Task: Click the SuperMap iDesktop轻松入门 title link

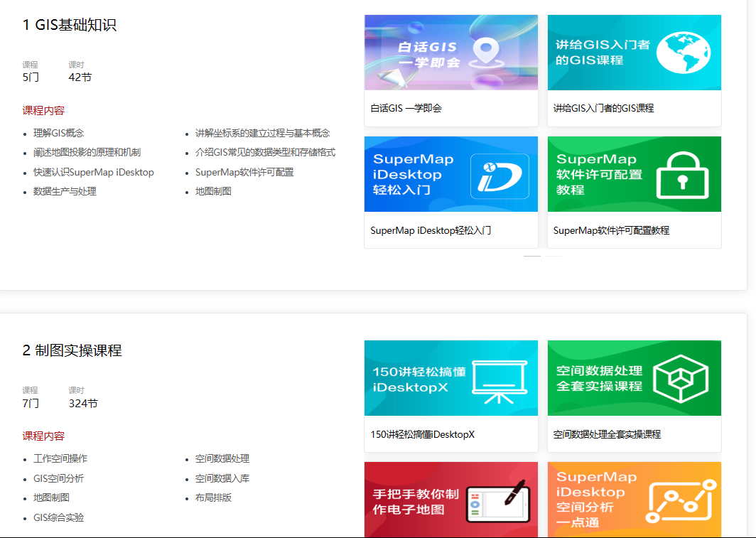Action: pyautogui.click(x=431, y=230)
